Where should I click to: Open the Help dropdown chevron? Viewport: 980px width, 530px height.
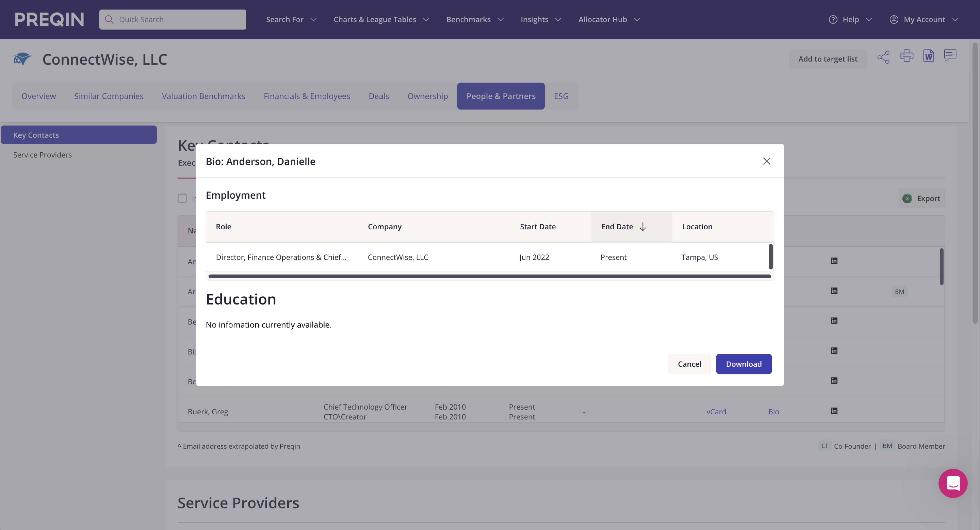pos(869,20)
